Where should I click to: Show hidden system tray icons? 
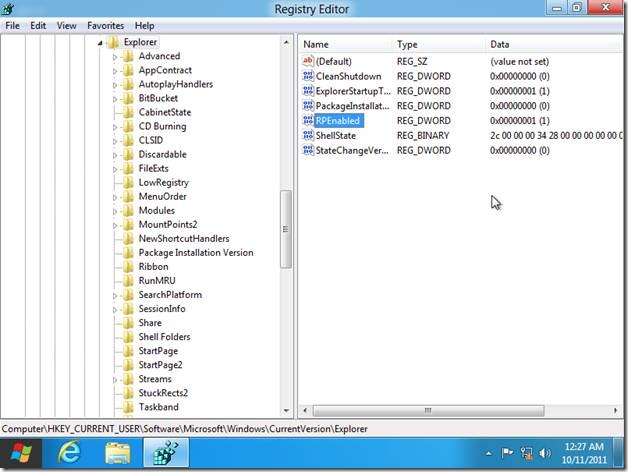(x=488, y=454)
